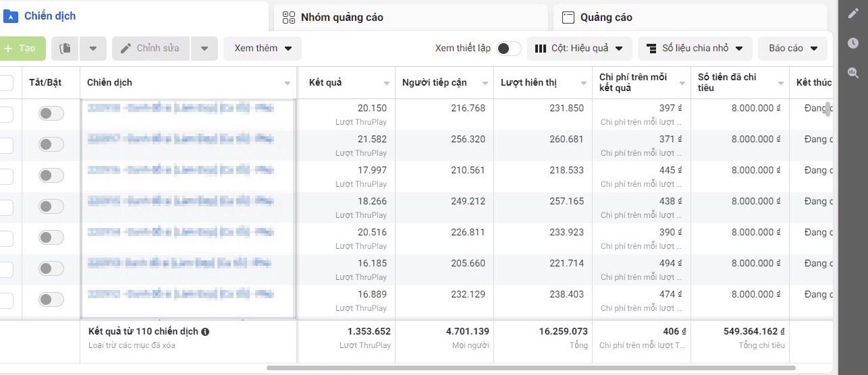Click the green Tạo create button
Screen dimensions: 868x375
pos(22,49)
